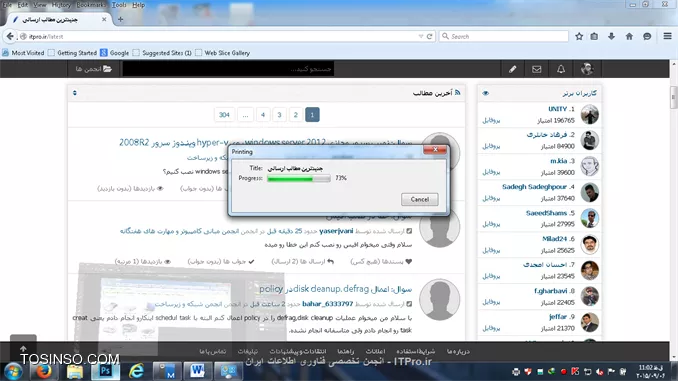Screen dimensions: 678x381
Task: Open yaserjvani author link
Action: (336, 231)
